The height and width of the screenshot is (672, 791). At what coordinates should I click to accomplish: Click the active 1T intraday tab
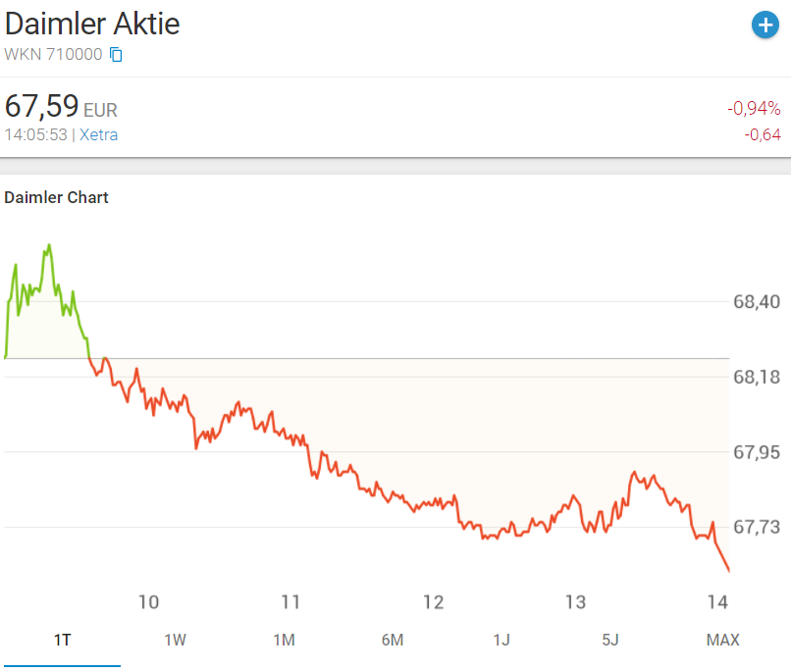point(62,640)
